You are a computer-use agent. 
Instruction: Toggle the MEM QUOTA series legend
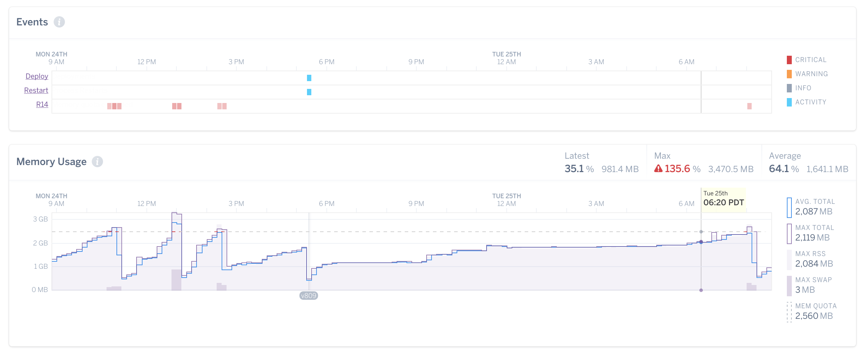[x=812, y=312]
